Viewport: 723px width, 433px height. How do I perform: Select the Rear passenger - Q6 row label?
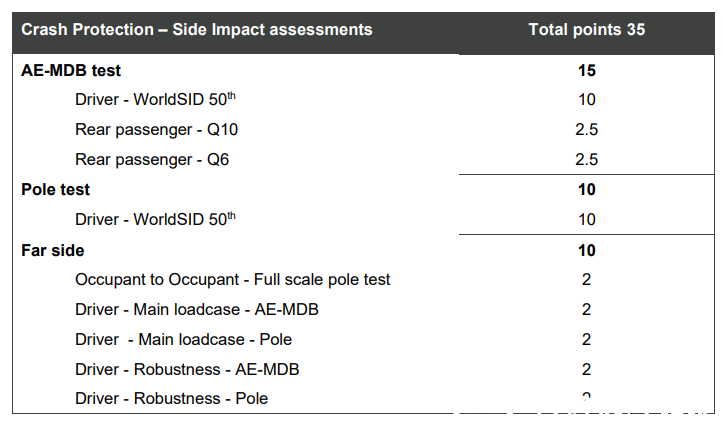152,159
